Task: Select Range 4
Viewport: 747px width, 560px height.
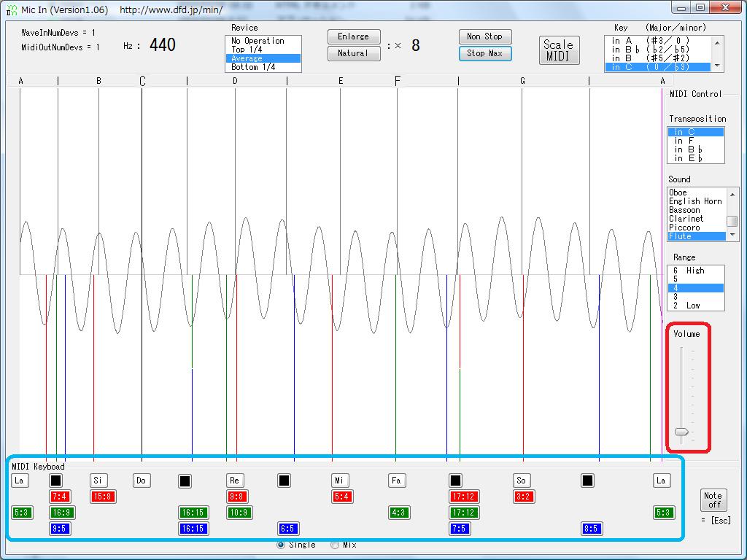Action: pos(695,288)
